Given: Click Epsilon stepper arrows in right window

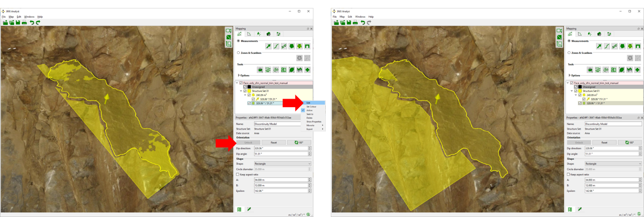Looking at the screenshot, I should pos(640,190).
